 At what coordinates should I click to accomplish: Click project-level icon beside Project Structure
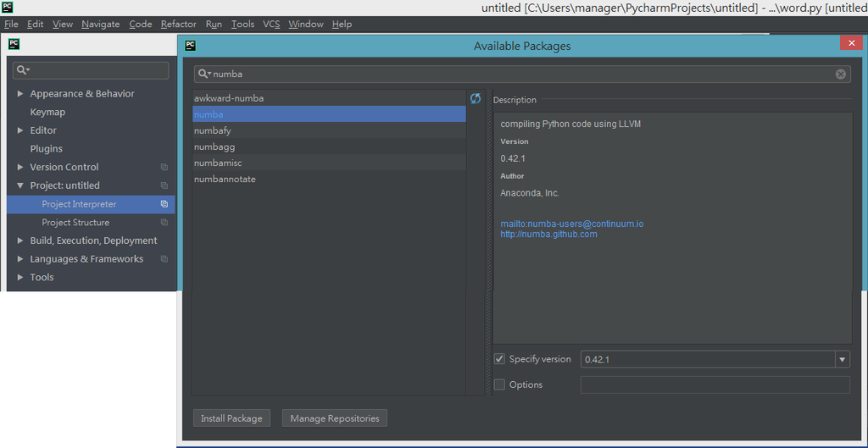[164, 223]
